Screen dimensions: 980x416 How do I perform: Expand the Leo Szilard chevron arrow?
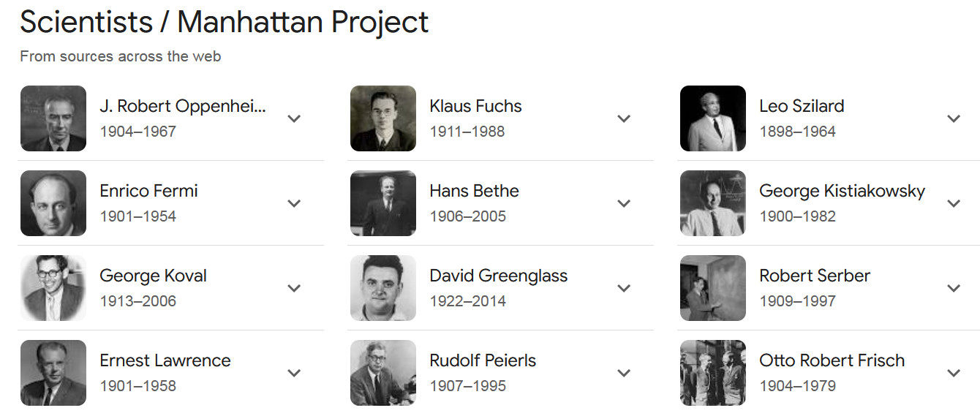[954, 118]
